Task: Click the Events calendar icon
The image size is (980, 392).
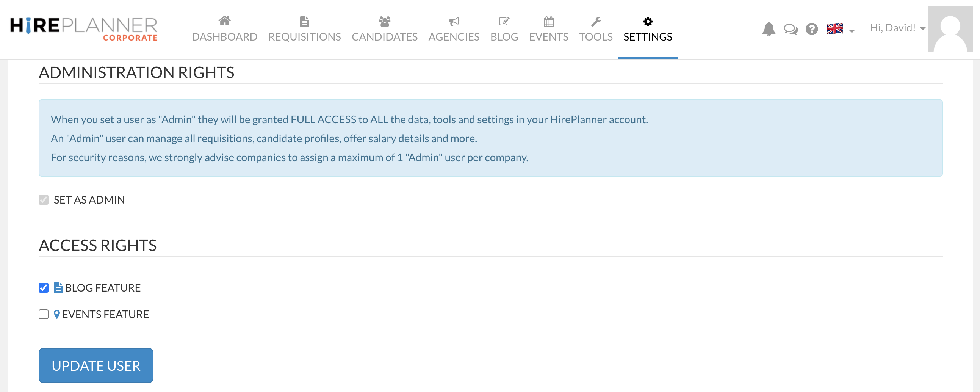Action: [x=549, y=22]
